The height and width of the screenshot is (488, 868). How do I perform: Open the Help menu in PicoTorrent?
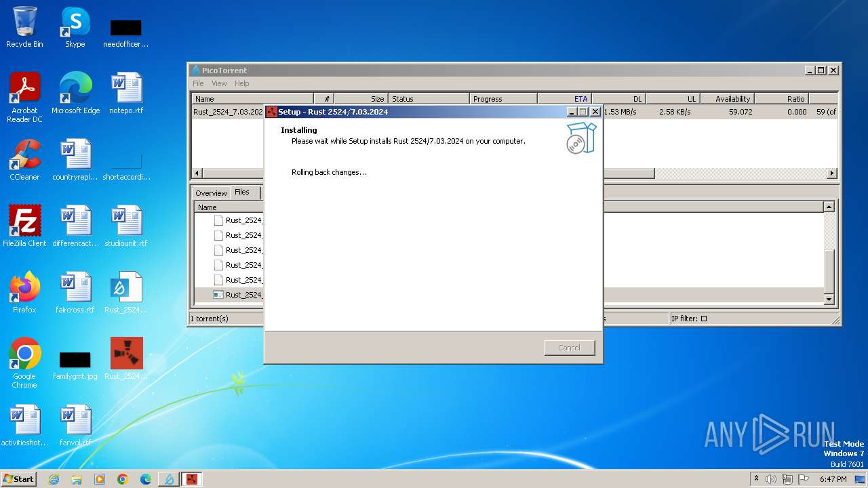(x=241, y=83)
